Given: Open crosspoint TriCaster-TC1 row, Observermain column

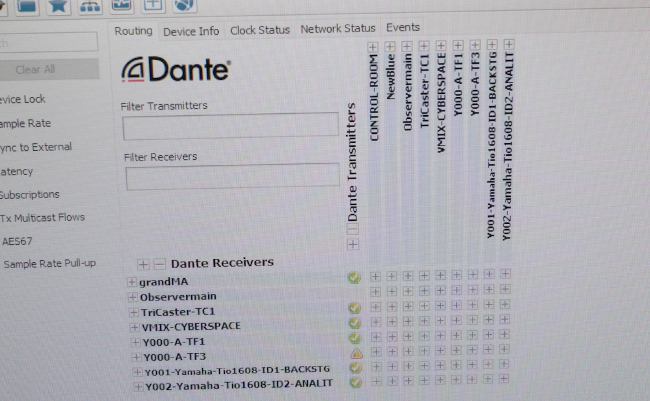Looking at the screenshot, I should click(x=408, y=306).
